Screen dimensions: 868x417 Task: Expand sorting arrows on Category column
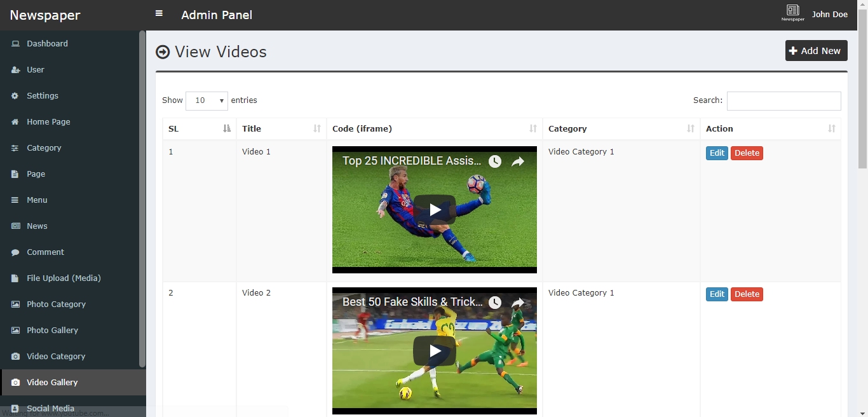690,128
